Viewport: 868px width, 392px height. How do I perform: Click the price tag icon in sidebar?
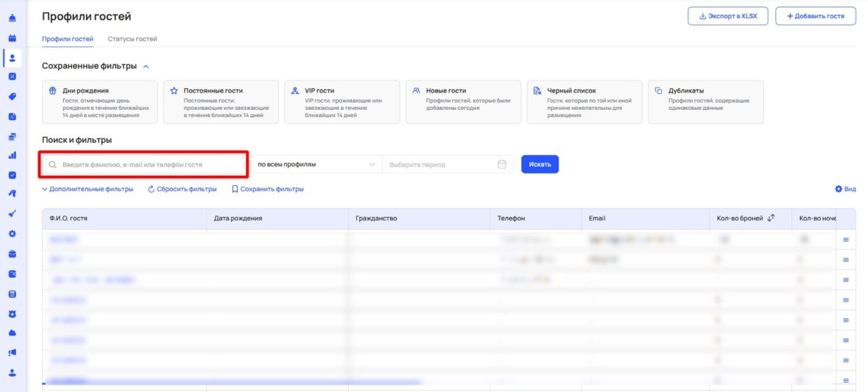point(12,96)
